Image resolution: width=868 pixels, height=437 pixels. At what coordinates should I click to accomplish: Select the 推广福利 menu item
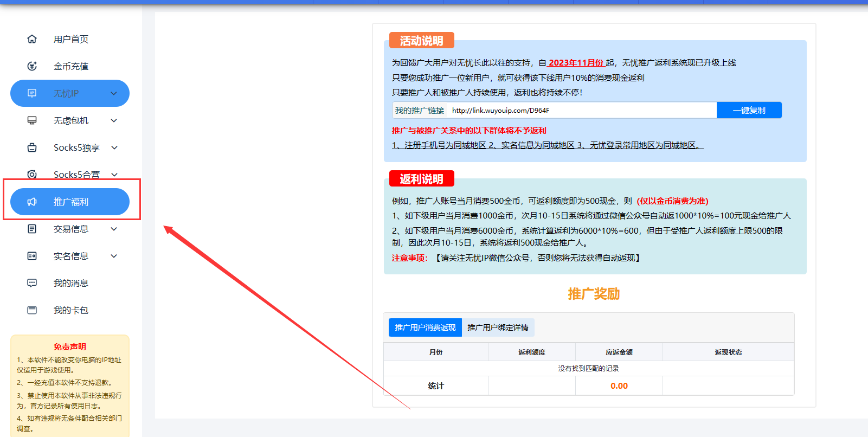point(70,202)
